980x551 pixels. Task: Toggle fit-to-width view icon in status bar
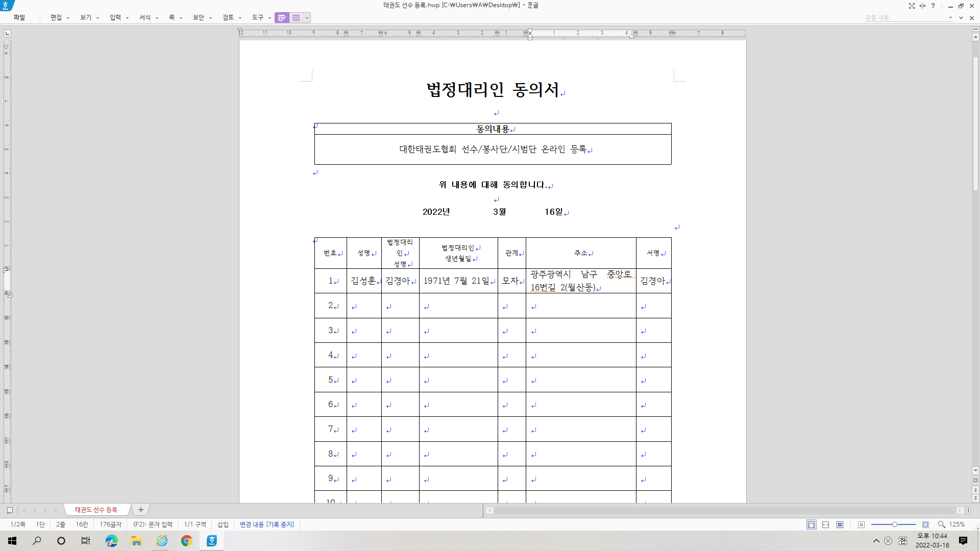tap(825, 524)
